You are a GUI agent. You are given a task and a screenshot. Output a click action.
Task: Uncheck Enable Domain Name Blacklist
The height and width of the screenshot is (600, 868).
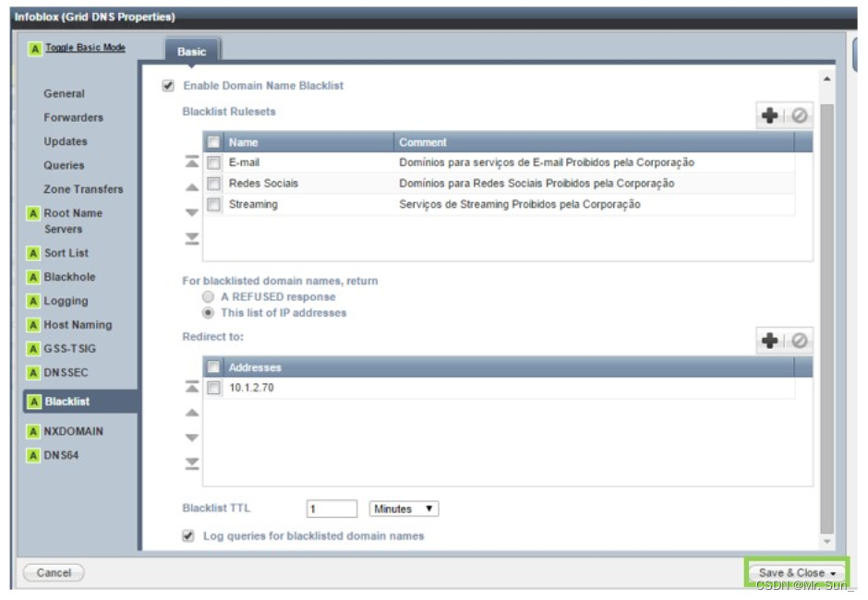168,86
